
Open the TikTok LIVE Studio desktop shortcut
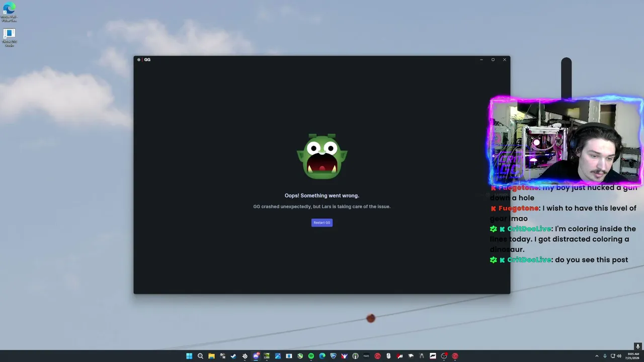tap(9, 38)
